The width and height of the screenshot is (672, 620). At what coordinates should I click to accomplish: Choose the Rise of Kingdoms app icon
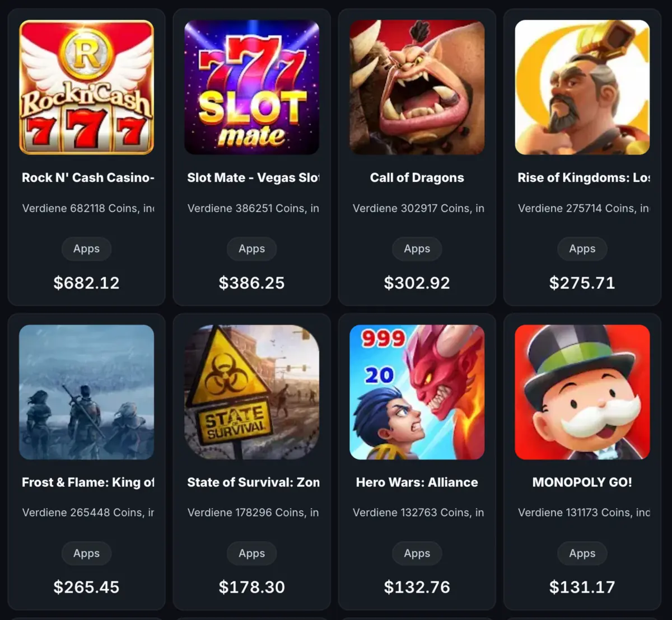(582, 87)
